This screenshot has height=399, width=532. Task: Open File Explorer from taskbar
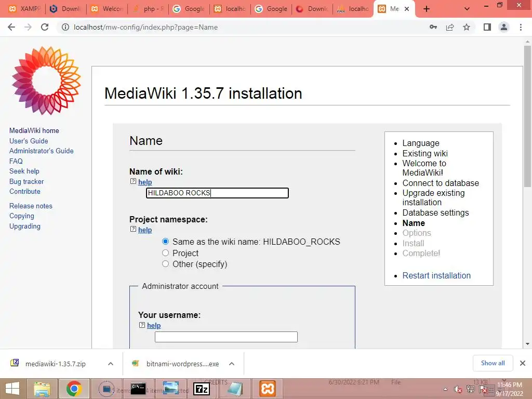[42, 389]
